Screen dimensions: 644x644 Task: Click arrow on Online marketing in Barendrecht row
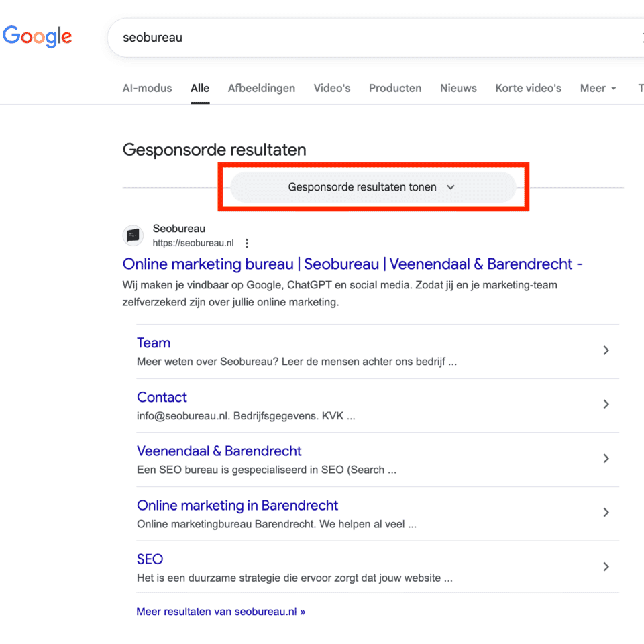tap(606, 513)
